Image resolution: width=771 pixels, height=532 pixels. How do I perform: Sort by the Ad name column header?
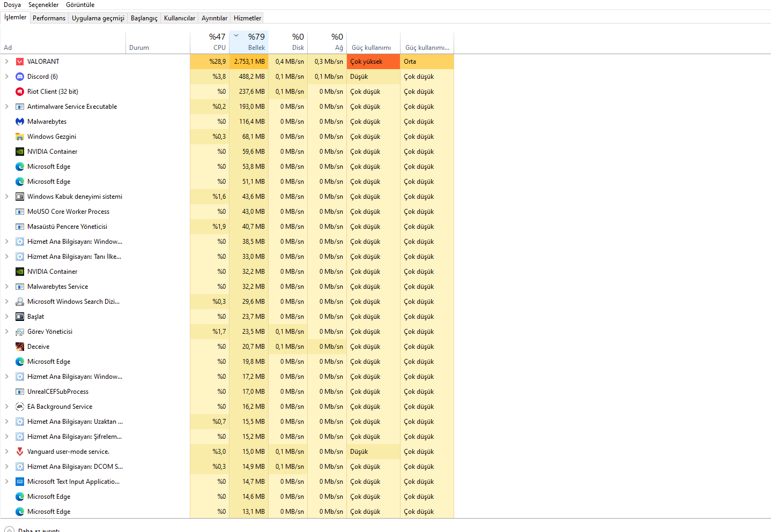tap(63, 42)
